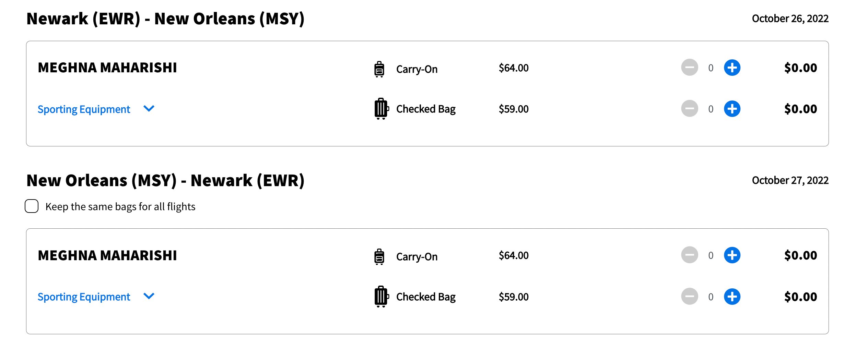Add a Checked Bag for the October 27 flight
The image size is (868, 349).
tap(732, 297)
